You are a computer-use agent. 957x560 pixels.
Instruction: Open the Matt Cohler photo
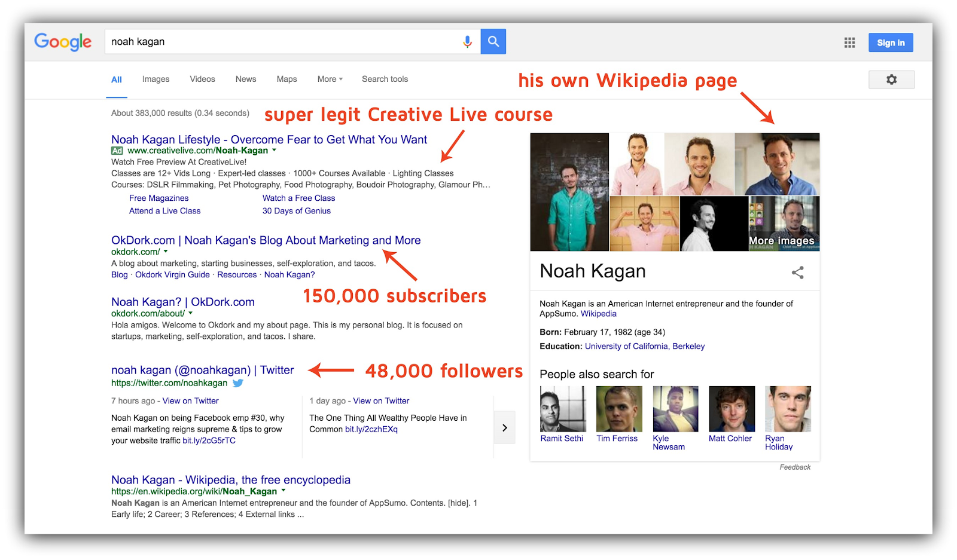pyautogui.click(x=732, y=409)
